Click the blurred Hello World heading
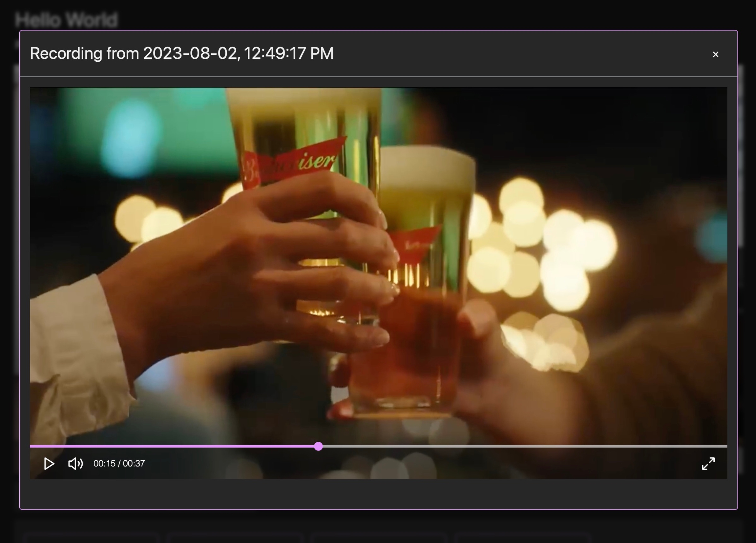The height and width of the screenshot is (543, 756). point(66,19)
